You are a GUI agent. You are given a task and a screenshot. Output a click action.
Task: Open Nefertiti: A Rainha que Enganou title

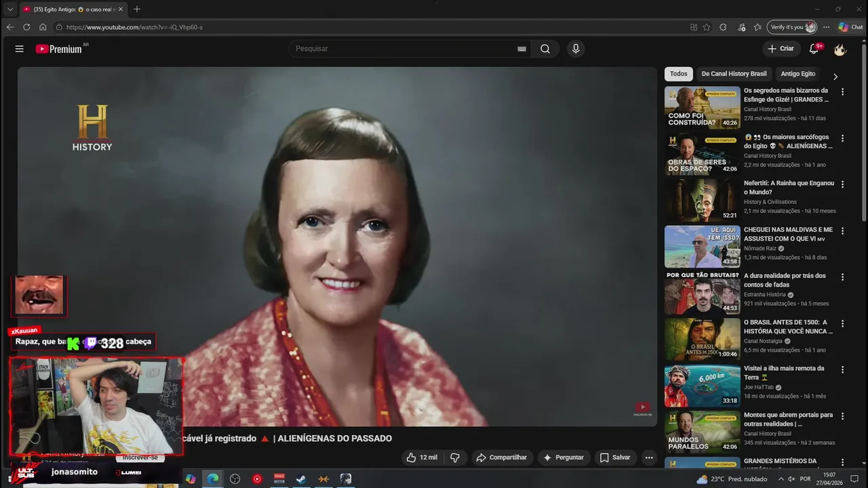click(x=789, y=188)
